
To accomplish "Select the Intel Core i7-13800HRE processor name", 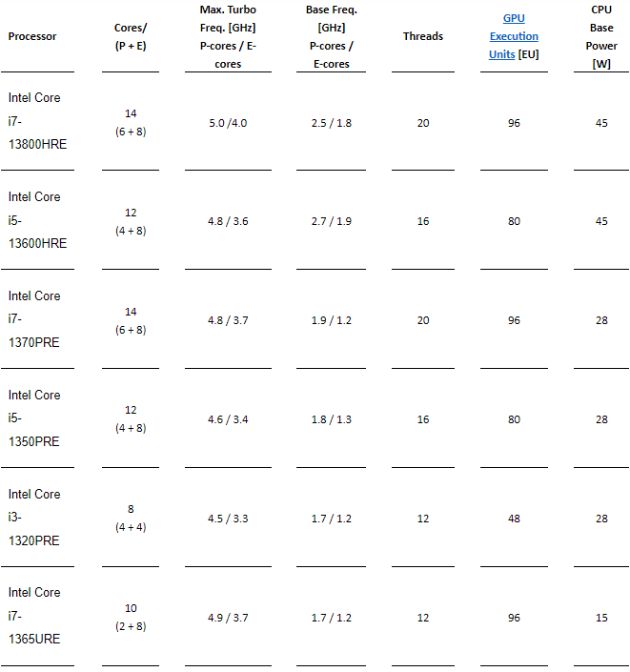I will pyautogui.click(x=38, y=121).
